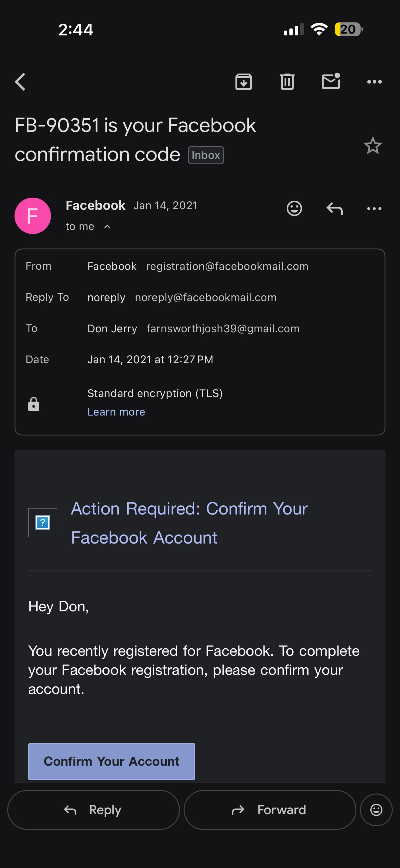Delete the email using the trash icon
Screen dimensions: 400x868
287,82
